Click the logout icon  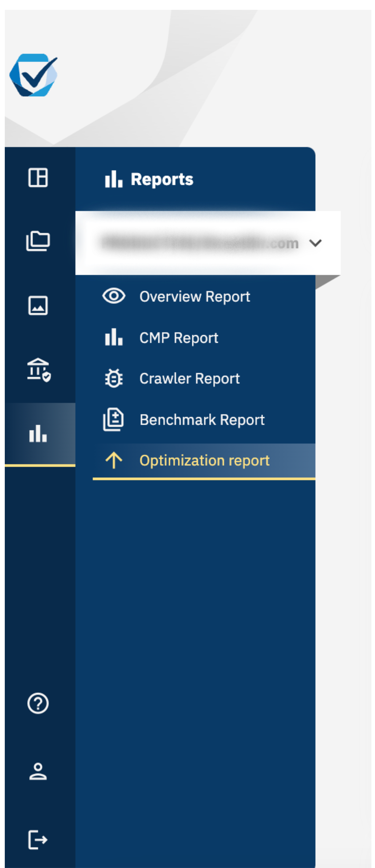(x=38, y=839)
